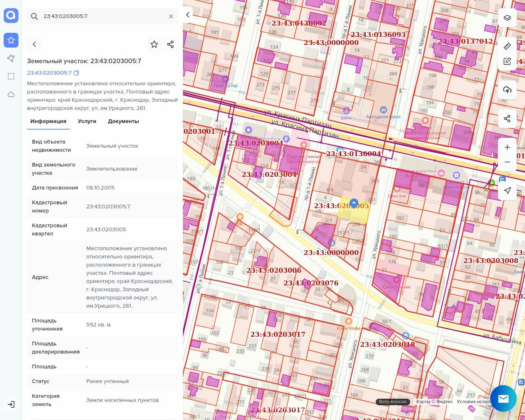Open the cloud icon in left sidebar
This screenshot has height=420, width=525.
[x=11, y=94]
